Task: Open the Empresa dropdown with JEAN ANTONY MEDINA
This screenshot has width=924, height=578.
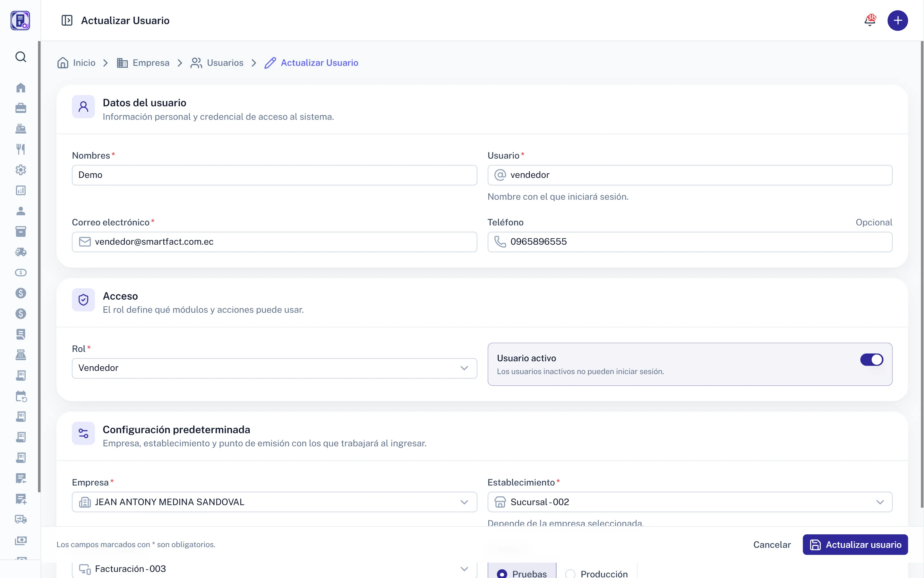Action: (x=274, y=502)
